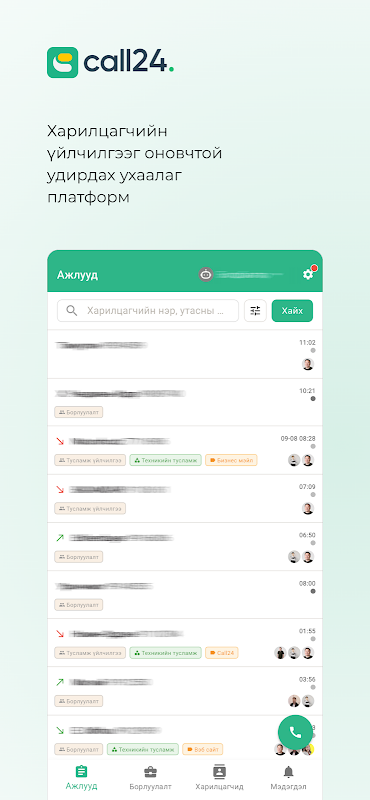Screen dimensions: 370x800
Task: Focus the Харилцагчийн нэр search field
Action: pyautogui.click(x=148, y=311)
